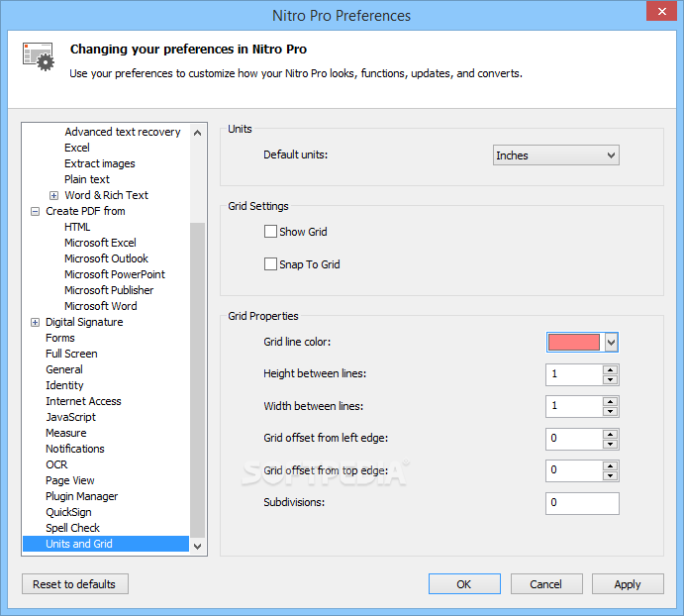Open the Default units dropdown
This screenshot has width=684, height=616.
pos(555,155)
